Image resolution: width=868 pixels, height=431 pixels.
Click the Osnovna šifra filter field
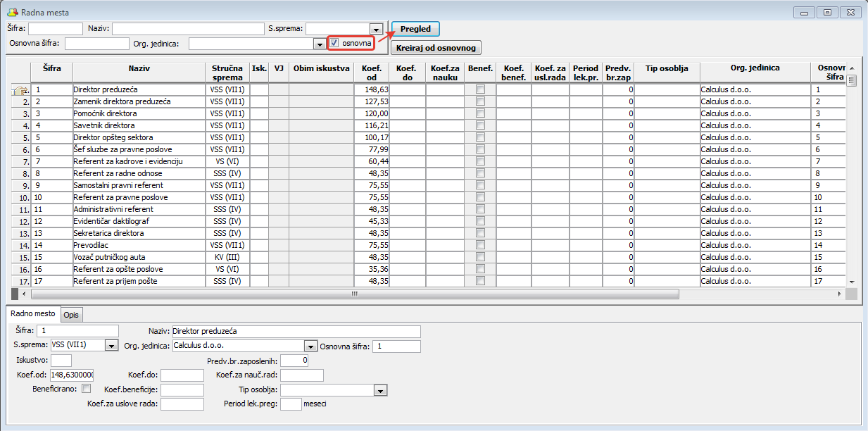point(96,44)
